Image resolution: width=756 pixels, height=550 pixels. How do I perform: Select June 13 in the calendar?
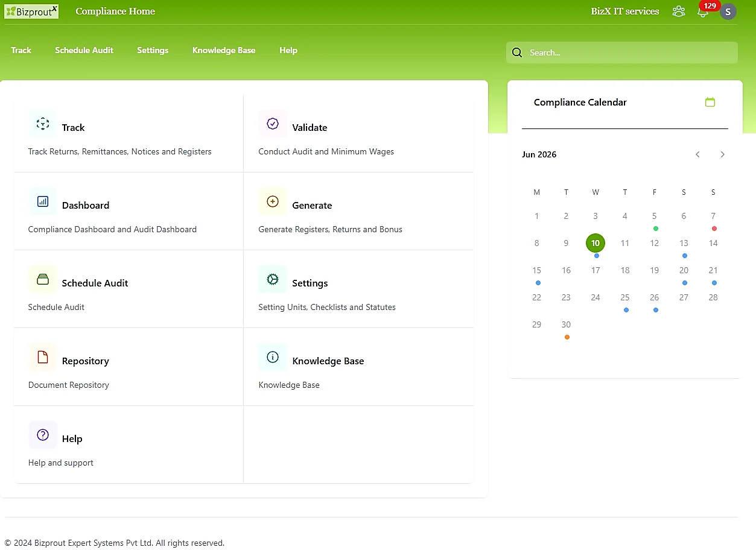[x=684, y=243]
